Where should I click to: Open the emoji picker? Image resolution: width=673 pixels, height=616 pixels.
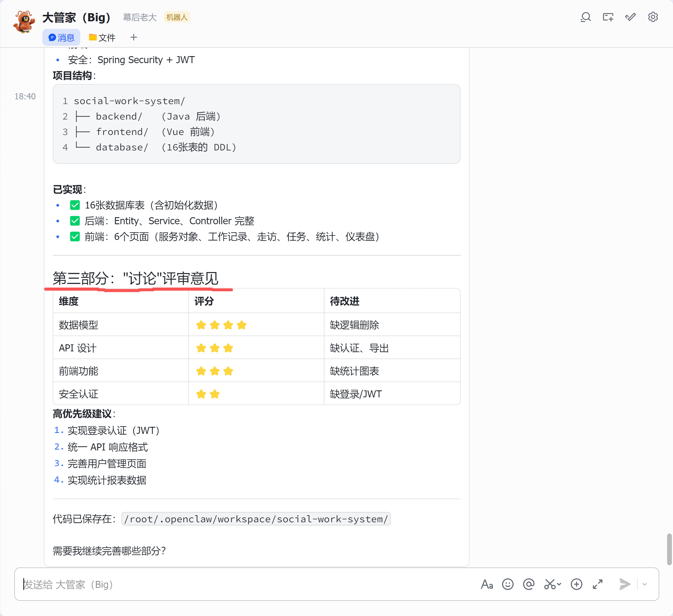pos(508,584)
